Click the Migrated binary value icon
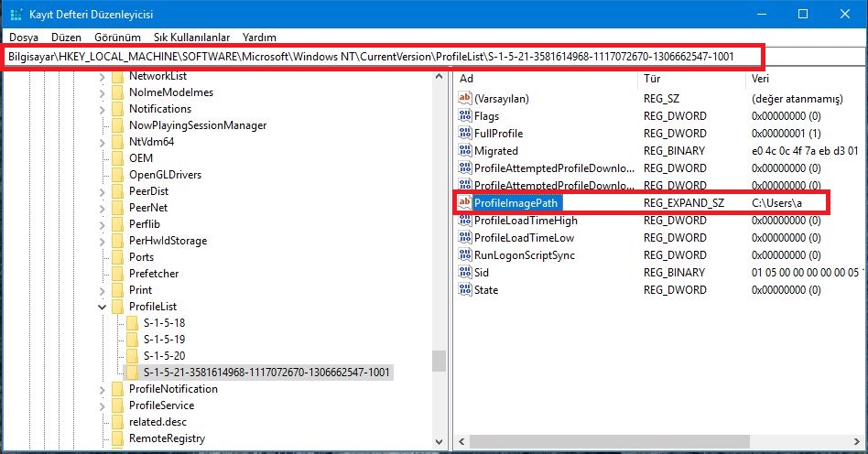This screenshot has width=868, height=454. pos(464,151)
